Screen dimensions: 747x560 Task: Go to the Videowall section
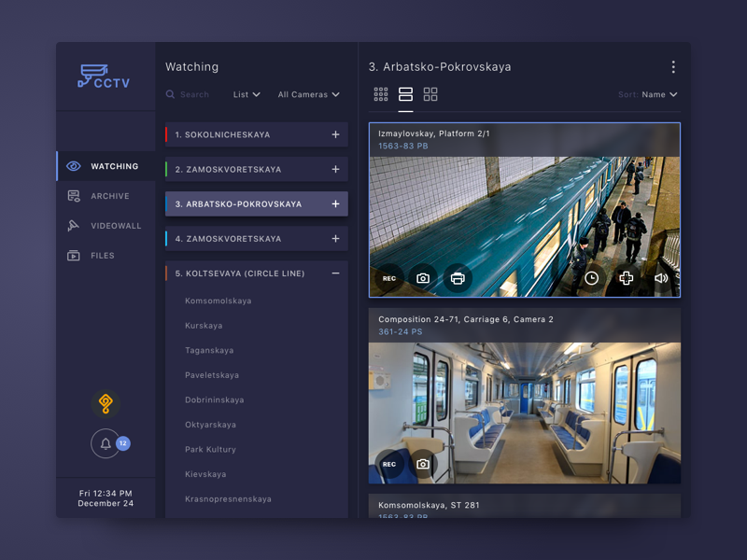(x=115, y=226)
